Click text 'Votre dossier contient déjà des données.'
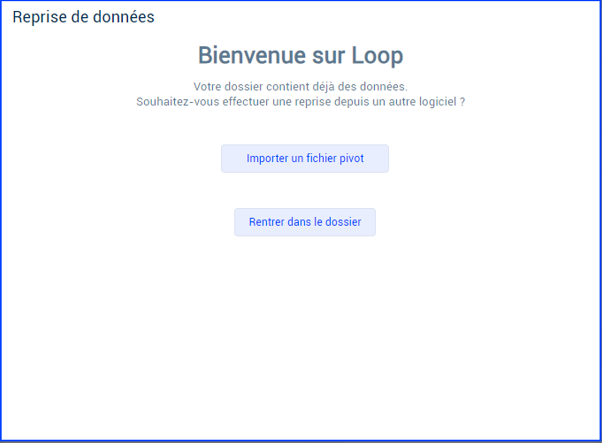The height and width of the screenshot is (443, 602). [301, 87]
